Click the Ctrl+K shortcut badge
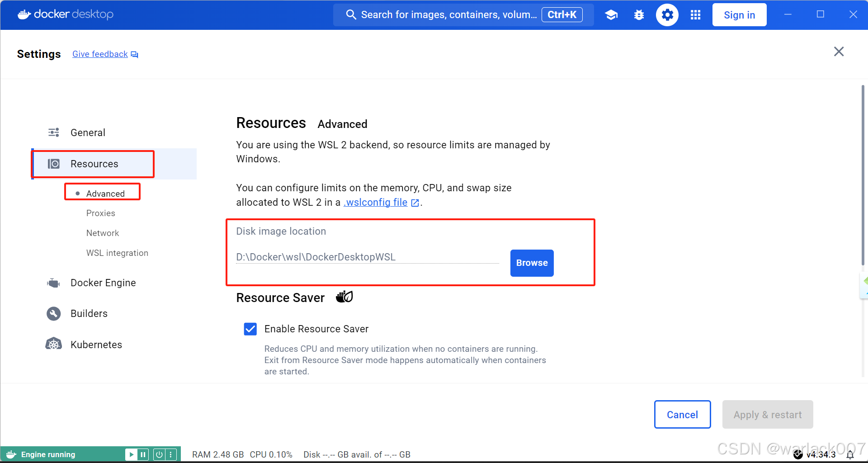The width and height of the screenshot is (868, 463). coord(562,15)
